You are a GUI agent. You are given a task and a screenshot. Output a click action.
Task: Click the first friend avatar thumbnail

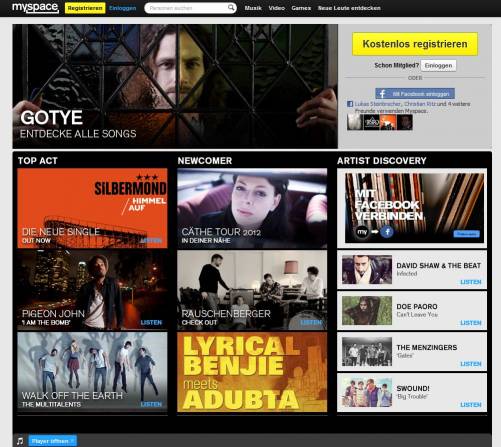click(x=355, y=122)
